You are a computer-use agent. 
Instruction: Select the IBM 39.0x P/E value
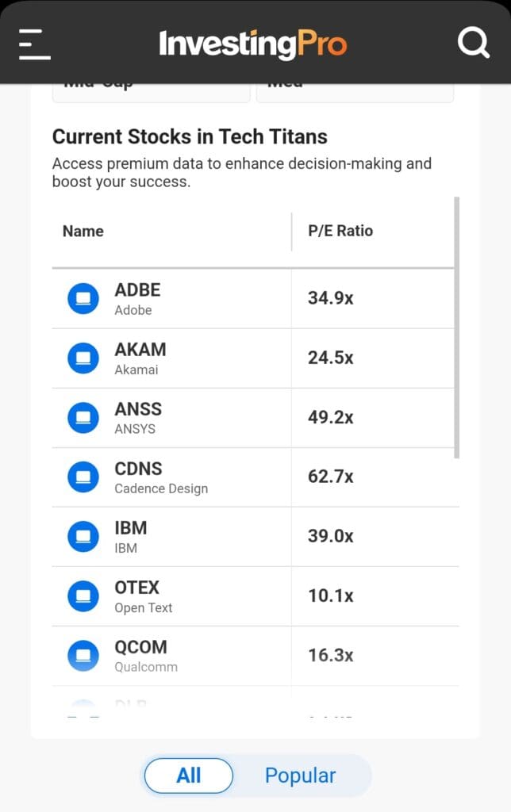[x=331, y=536]
